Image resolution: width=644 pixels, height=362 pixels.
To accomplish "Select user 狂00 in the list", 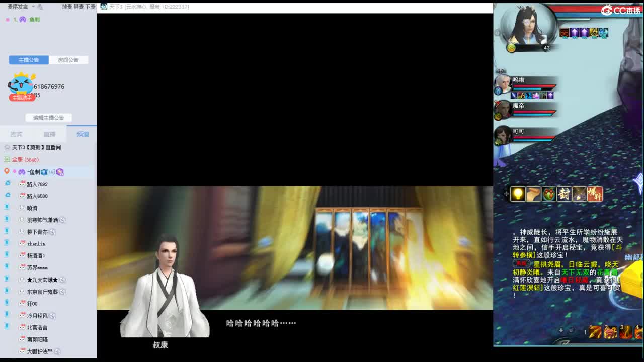I will pyautogui.click(x=32, y=304).
